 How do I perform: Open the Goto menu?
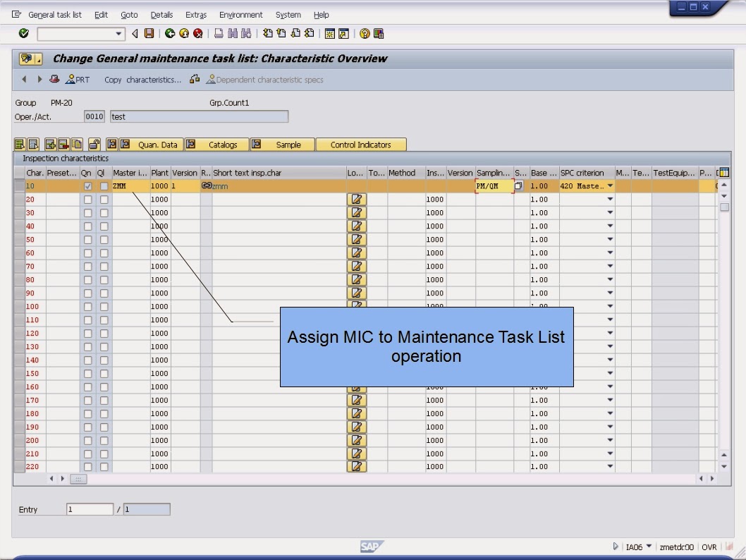click(x=129, y=14)
